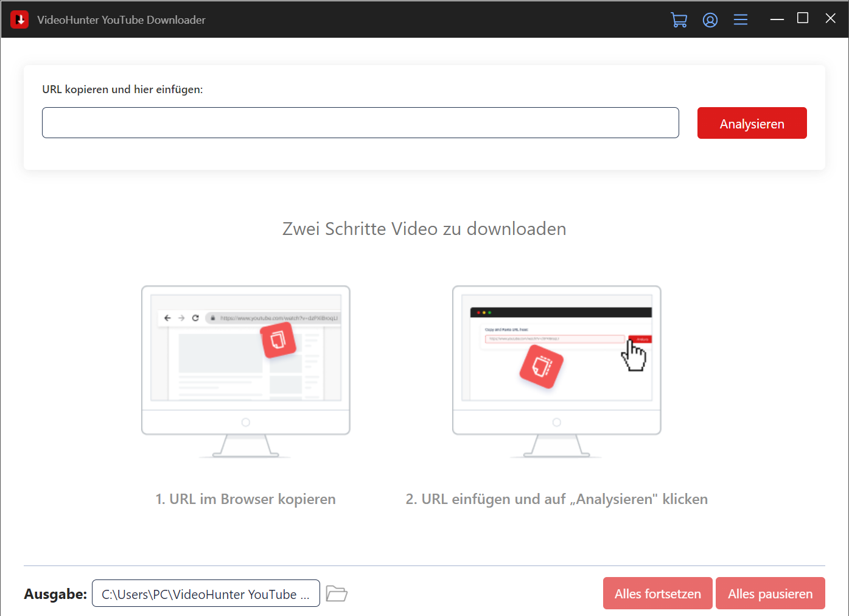The width and height of the screenshot is (849, 616).
Task: Click the "Ausgabe:" label
Action: pos(55,594)
